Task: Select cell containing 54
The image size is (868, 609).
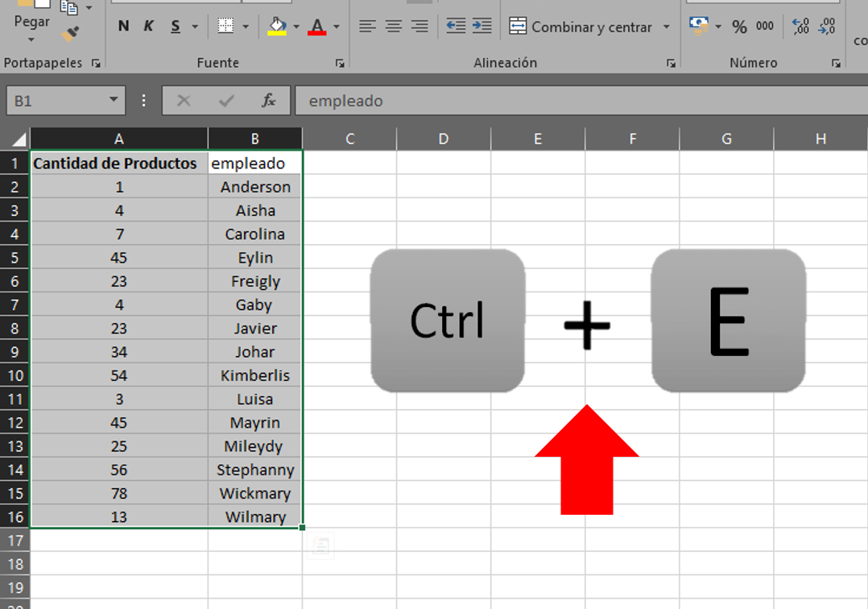Action: click(119, 375)
